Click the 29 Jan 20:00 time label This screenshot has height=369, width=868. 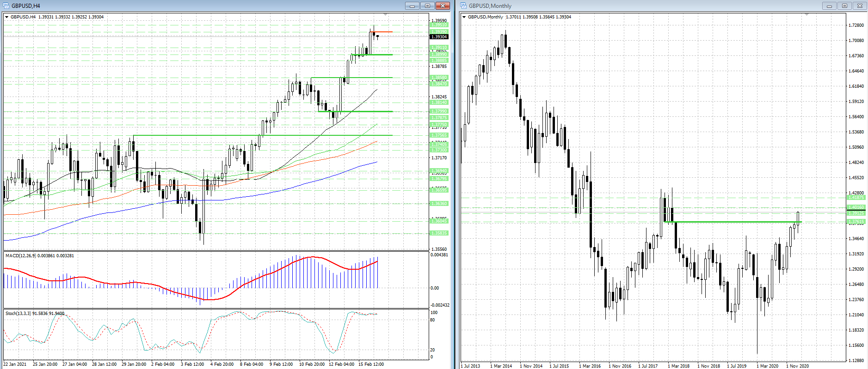(134, 364)
